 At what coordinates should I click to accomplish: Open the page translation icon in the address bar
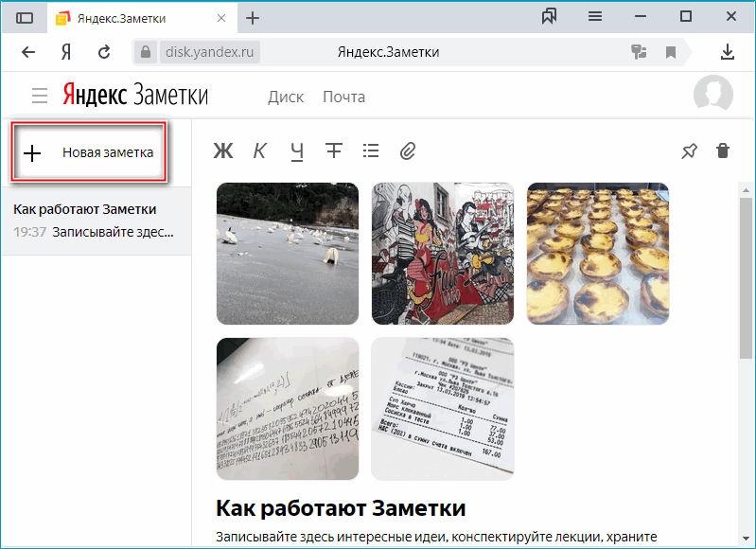(x=639, y=52)
